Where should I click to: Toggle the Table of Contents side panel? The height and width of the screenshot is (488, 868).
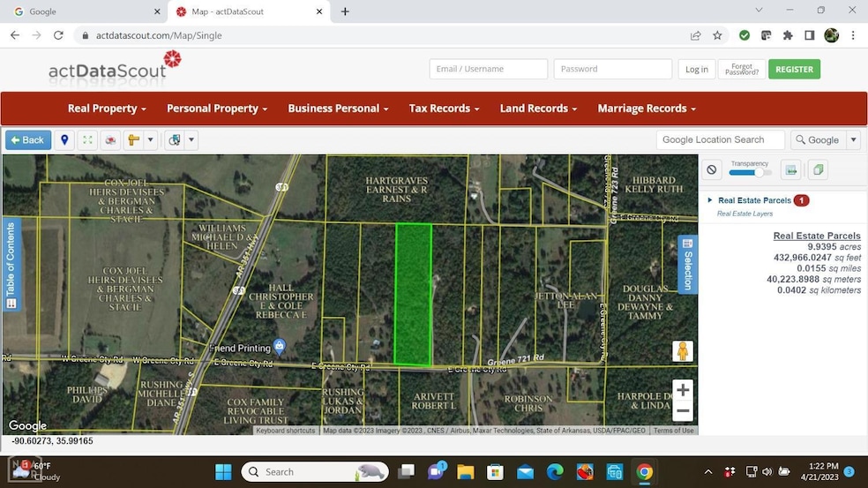pyautogui.click(x=11, y=263)
